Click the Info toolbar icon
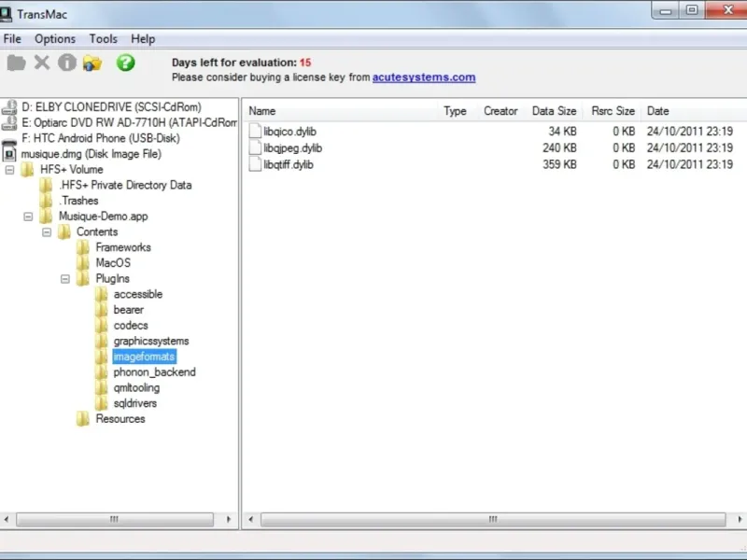This screenshot has height=560, width=747. [x=67, y=63]
